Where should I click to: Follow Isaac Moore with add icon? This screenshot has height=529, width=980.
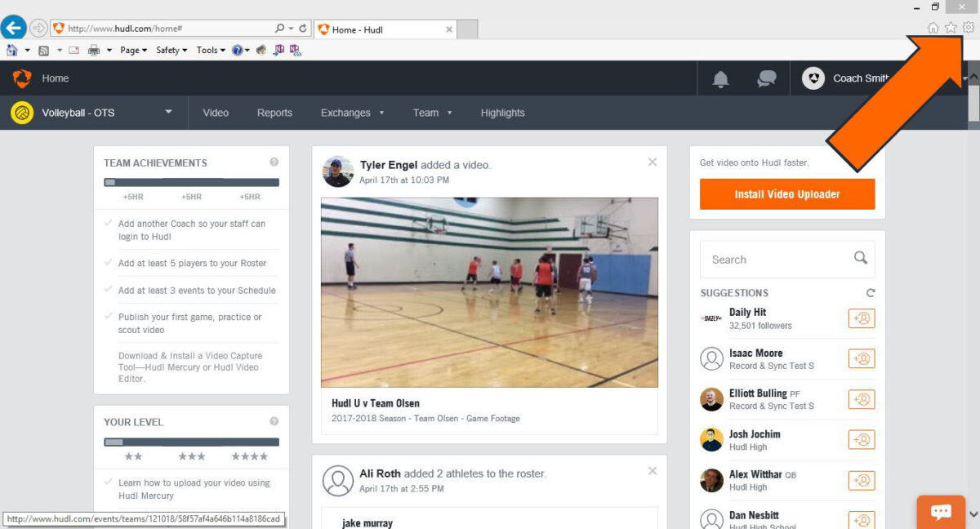[x=862, y=358]
